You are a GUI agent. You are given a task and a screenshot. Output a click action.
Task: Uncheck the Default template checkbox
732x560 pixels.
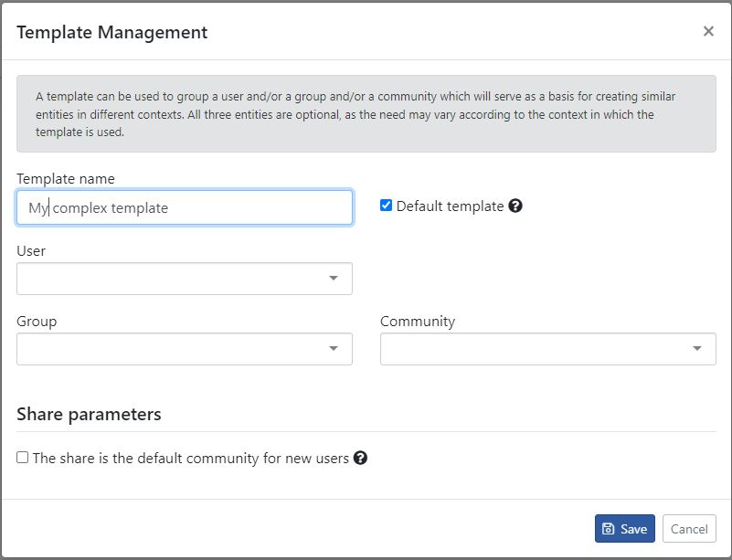(386, 205)
